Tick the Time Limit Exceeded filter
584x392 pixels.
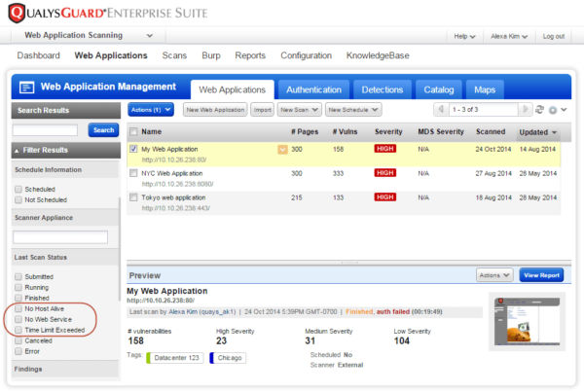(x=18, y=330)
